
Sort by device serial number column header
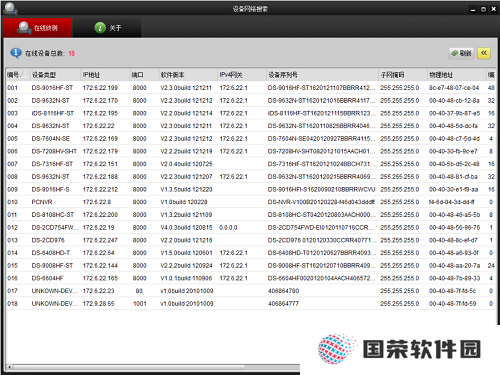[322, 75]
